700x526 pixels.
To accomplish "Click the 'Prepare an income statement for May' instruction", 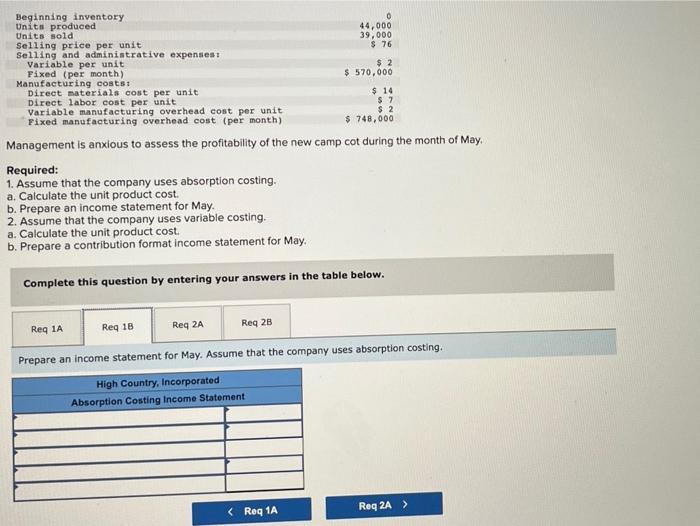I will click(230, 353).
